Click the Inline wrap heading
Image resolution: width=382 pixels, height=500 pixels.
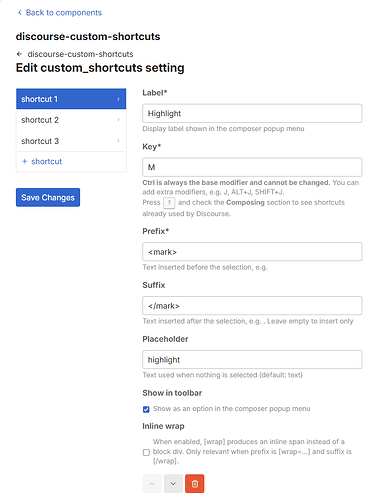coord(163,426)
